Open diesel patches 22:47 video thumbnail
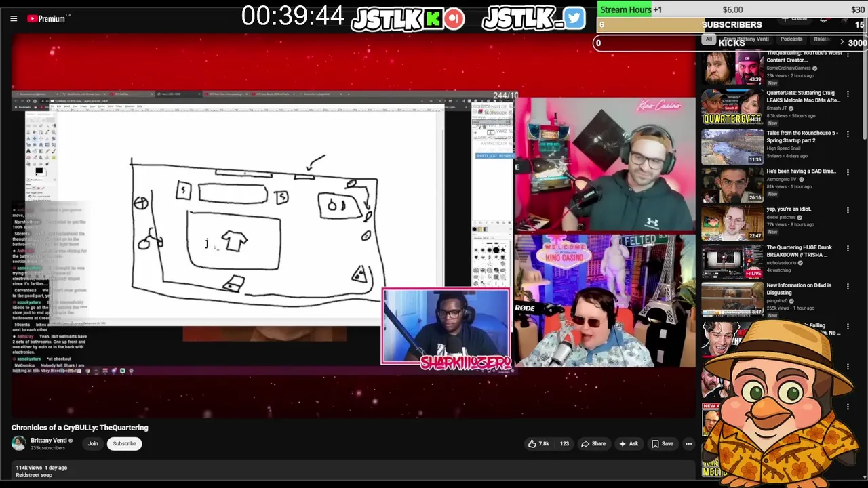 tap(732, 222)
